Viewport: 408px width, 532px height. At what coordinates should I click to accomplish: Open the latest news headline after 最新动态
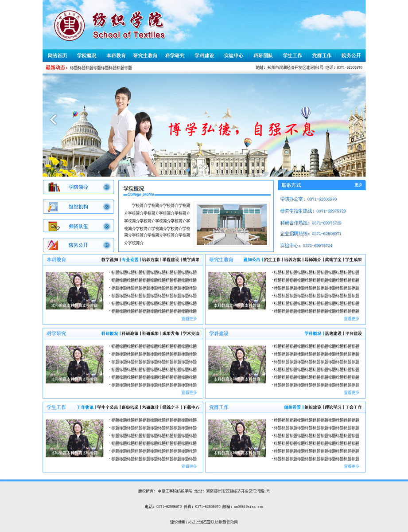tap(101, 68)
